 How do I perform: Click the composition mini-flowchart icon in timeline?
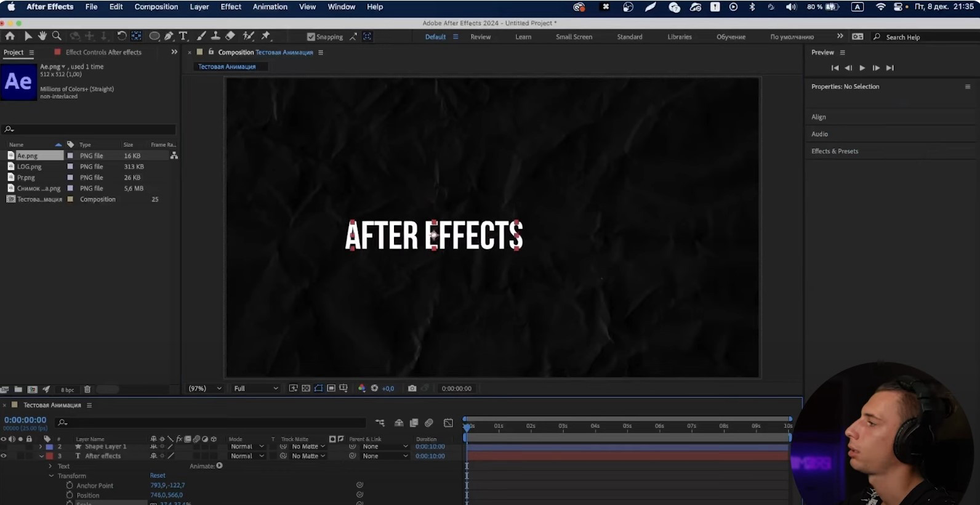pyautogui.click(x=380, y=422)
